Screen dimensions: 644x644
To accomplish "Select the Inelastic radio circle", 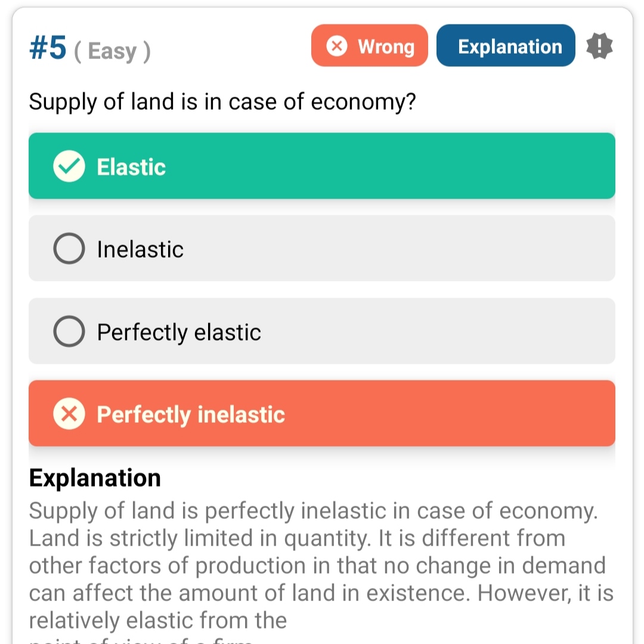I will pos(69,249).
